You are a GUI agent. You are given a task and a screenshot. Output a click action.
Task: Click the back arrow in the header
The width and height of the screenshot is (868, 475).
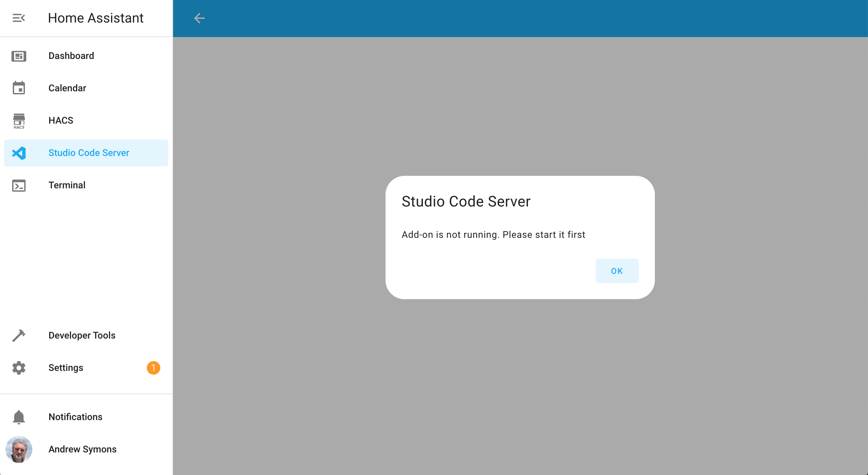coord(199,18)
